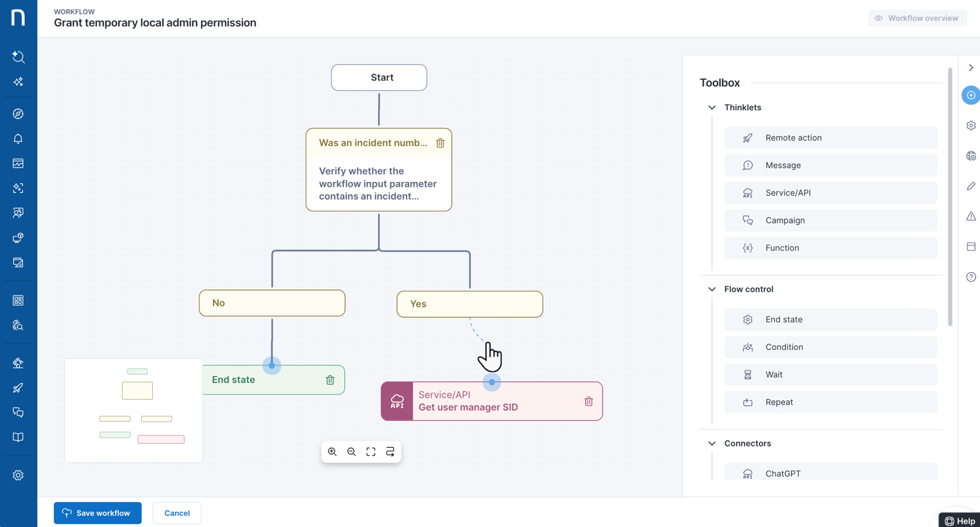Click trash icon on incident number condition
Image resolution: width=980 pixels, height=527 pixels.
(440, 143)
